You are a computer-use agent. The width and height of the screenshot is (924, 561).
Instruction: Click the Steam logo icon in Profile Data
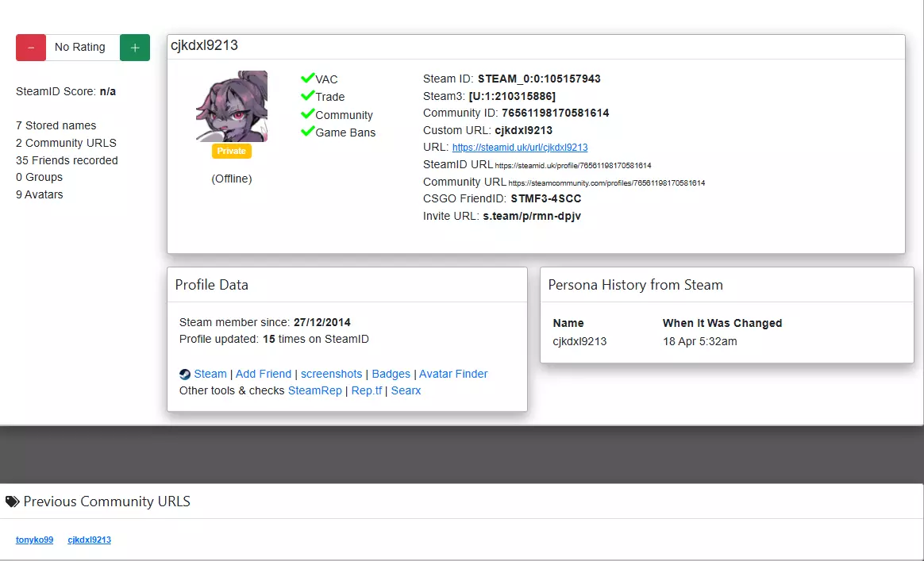click(x=184, y=375)
